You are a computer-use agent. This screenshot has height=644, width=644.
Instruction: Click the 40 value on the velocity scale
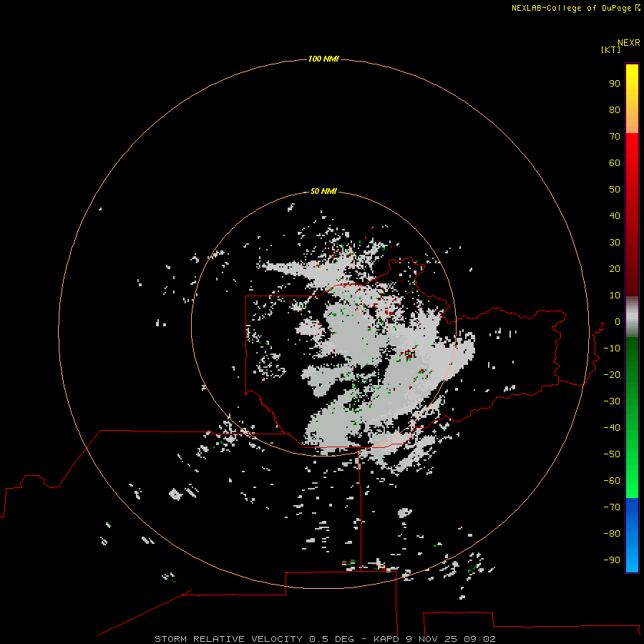(x=615, y=215)
